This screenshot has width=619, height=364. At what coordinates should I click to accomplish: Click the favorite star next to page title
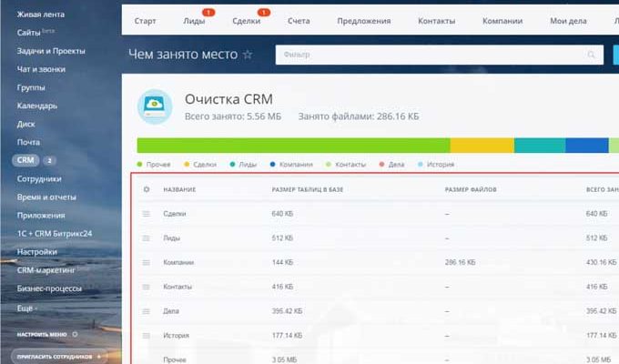[248, 55]
